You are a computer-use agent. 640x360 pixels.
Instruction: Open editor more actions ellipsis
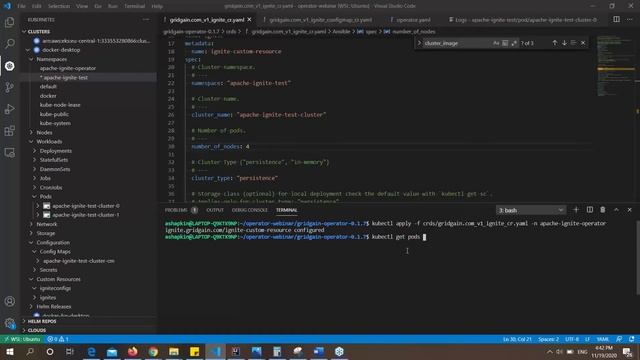[630, 19]
